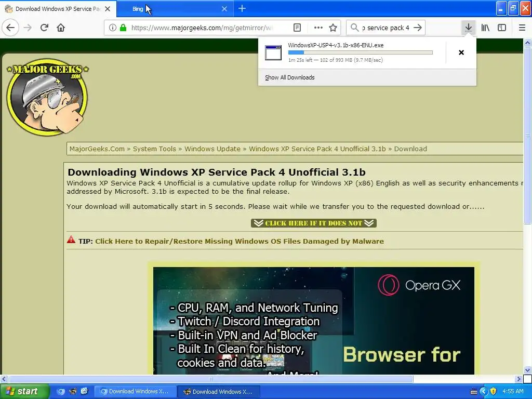Screen dimensions: 532x399
Task: Click the green secure padlock icon
Action: pyautogui.click(x=123, y=28)
